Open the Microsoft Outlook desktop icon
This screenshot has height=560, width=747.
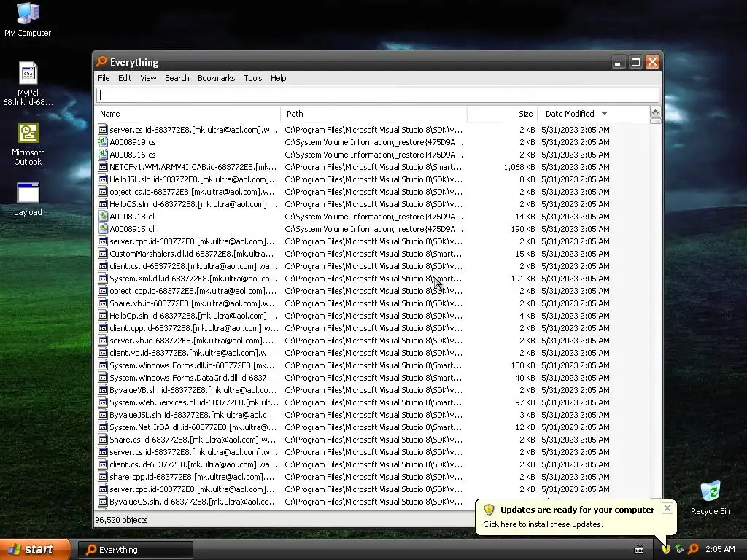(x=28, y=144)
